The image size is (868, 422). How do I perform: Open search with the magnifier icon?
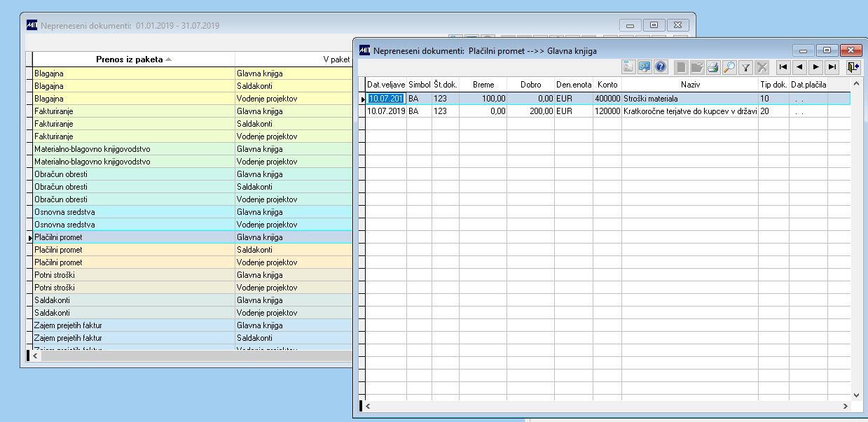pos(729,67)
